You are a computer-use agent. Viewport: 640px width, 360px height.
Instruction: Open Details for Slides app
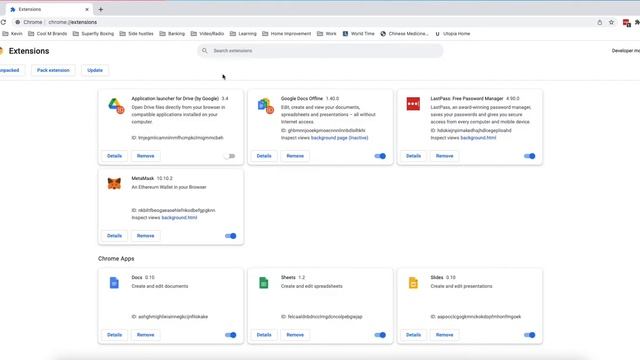point(413,335)
